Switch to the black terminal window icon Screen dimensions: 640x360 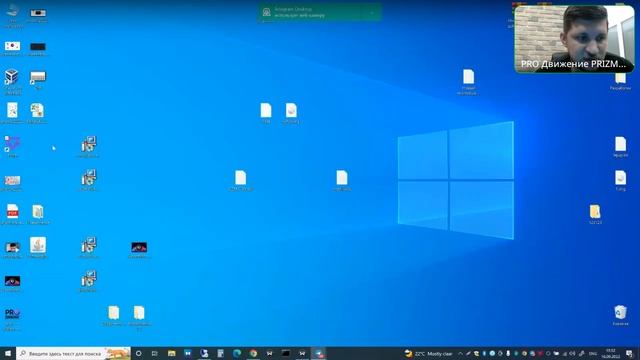[286, 353]
